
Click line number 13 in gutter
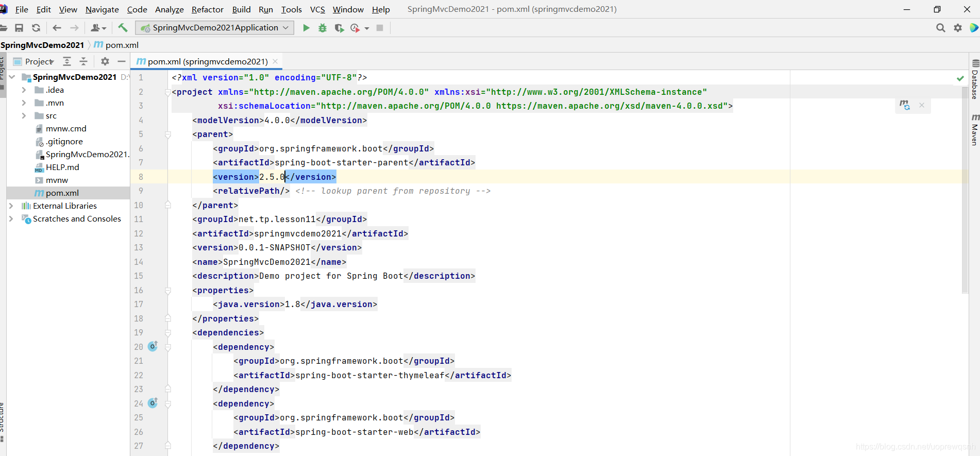coord(139,248)
